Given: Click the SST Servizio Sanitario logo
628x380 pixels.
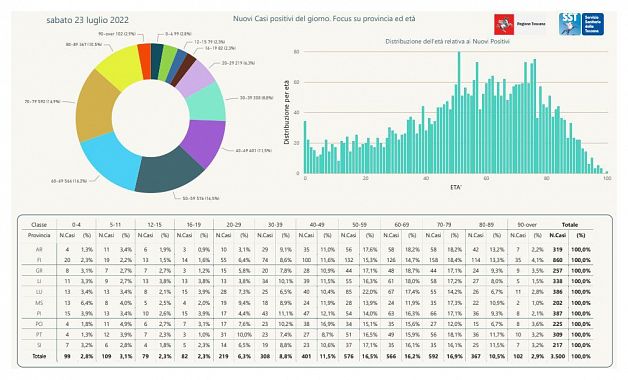Looking at the screenshot, I should point(581,24).
